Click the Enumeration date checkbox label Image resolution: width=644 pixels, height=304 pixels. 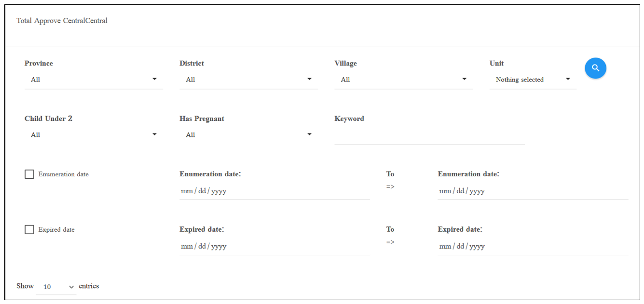click(64, 174)
